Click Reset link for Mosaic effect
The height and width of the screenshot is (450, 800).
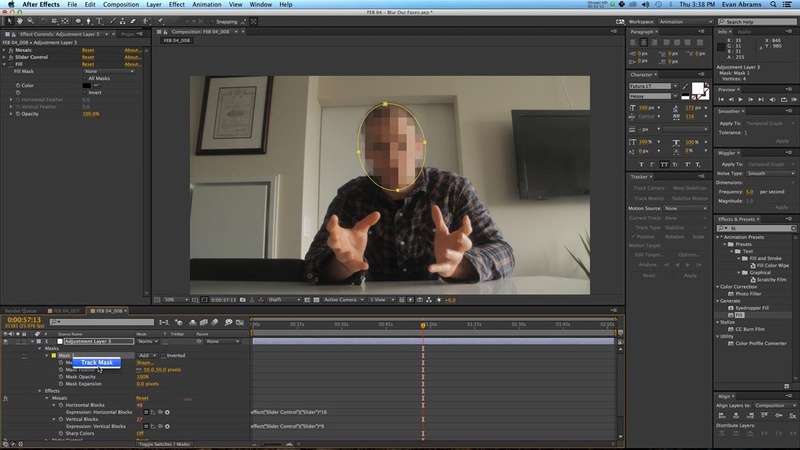(x=141, y=398)
